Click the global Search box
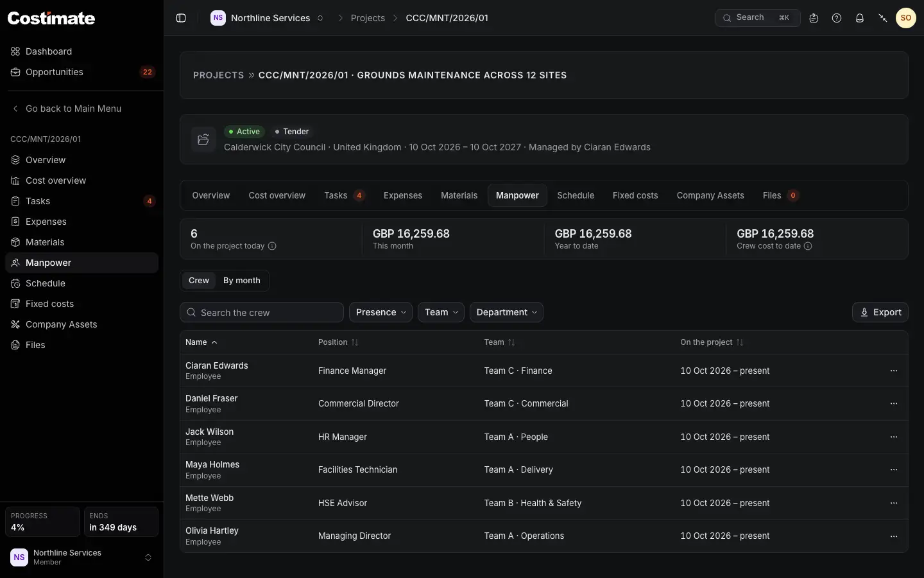The image size is (924, 578). click(758, 18)
